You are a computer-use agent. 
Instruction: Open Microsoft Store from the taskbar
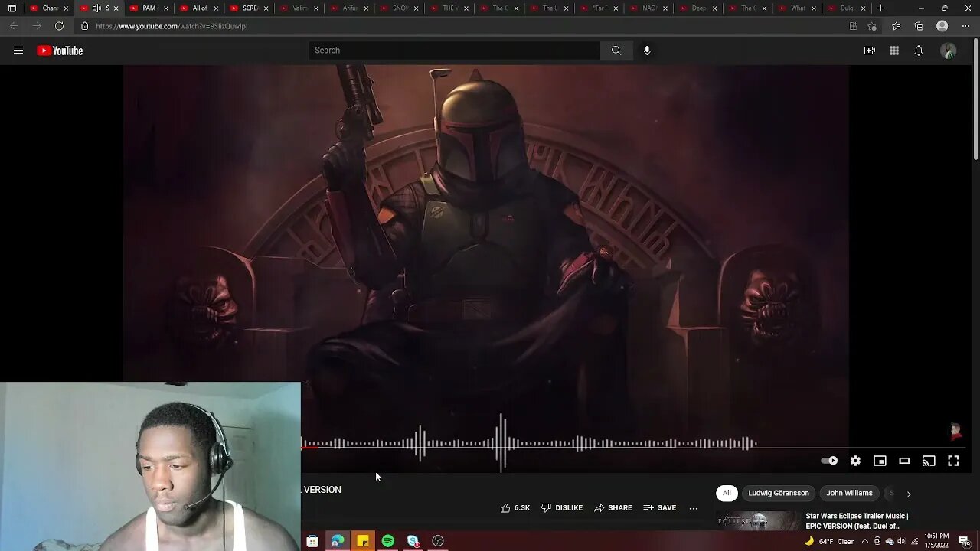(312, 541)
